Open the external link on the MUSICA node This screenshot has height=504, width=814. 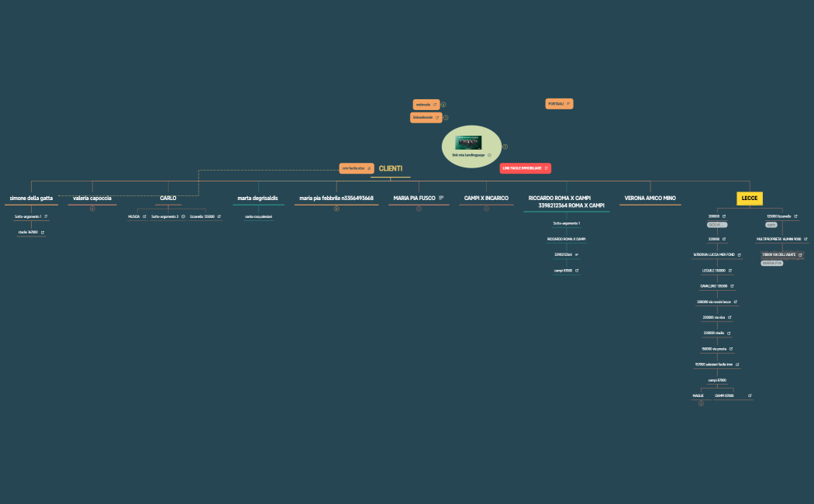pos(144,217)
